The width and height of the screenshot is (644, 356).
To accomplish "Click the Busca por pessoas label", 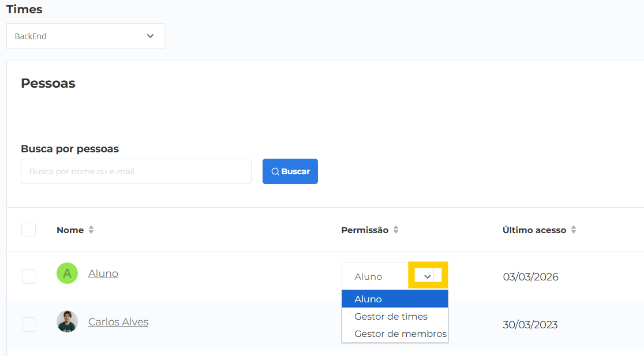I will click(70, 149).
